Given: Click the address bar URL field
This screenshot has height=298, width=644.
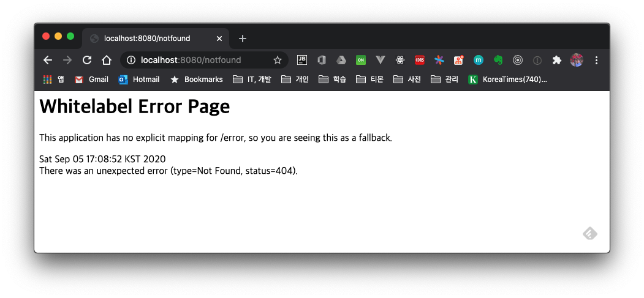Looking at the screenshot, I should [196, 60].
